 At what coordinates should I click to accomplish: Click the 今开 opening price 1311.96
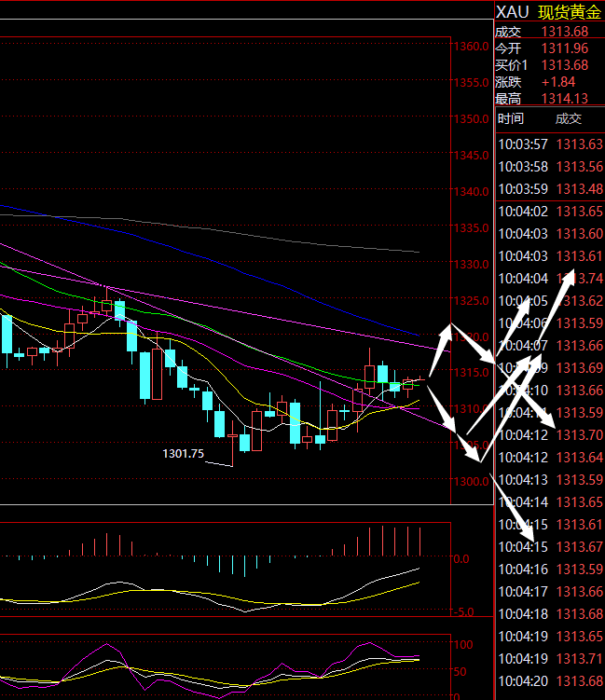pos(564,48)
